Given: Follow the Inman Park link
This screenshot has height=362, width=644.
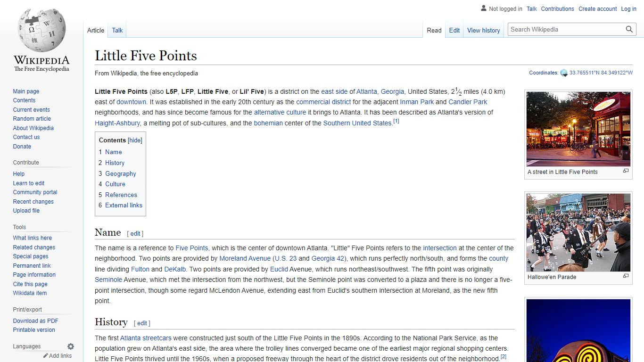Looking at the screenshot, I should 417,102.
